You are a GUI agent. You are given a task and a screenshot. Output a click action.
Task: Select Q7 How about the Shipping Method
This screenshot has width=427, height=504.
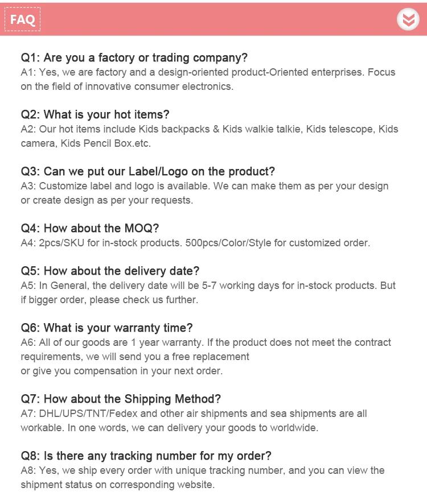(x=121, y=399)
